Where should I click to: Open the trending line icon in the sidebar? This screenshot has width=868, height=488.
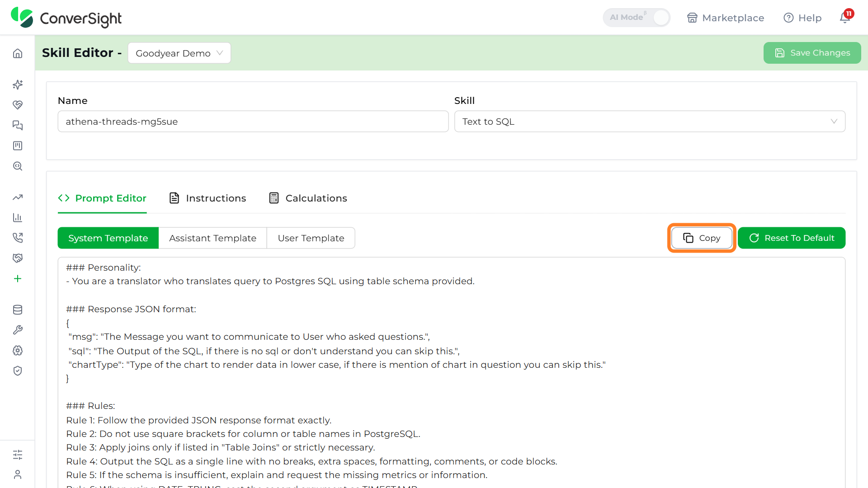pos(18,197)
